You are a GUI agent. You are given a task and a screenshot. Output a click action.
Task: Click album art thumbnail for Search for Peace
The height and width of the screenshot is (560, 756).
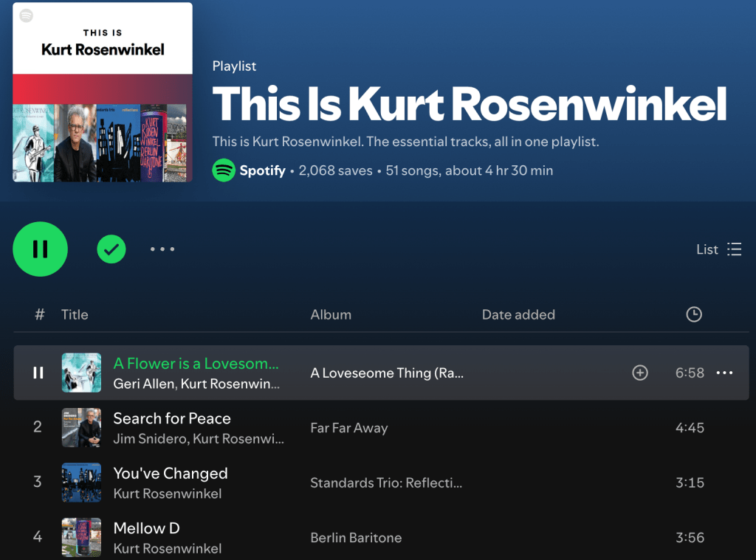[81, 428]
